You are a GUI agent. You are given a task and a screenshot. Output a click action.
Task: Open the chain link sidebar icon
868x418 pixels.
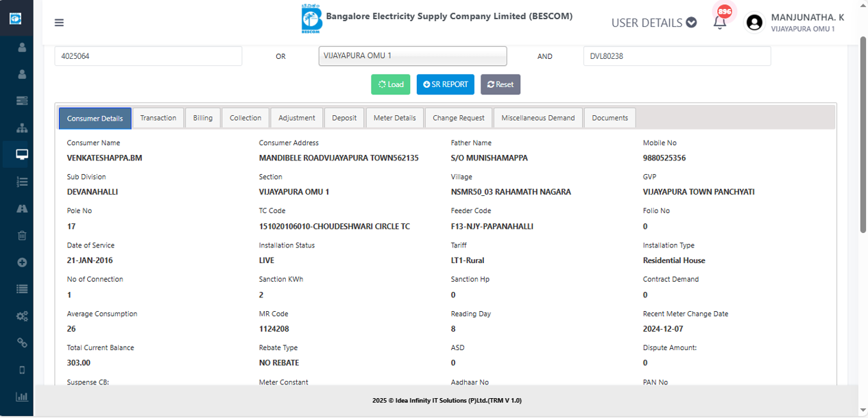pos(22,343)
